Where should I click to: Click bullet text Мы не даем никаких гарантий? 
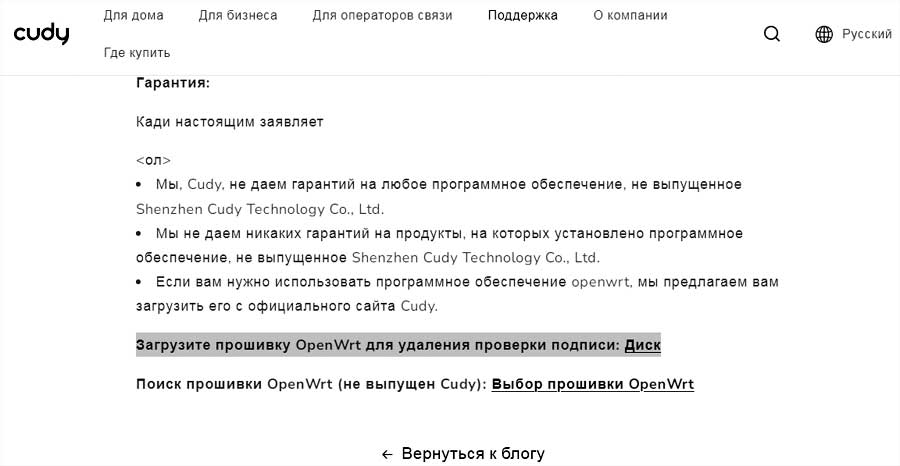pos(439,246)
